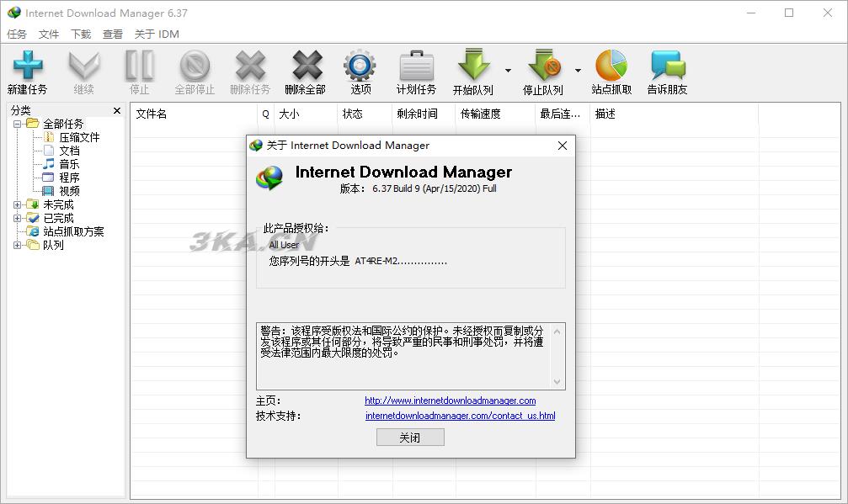Click the IDM globe logo in dialog

(269, 178)
